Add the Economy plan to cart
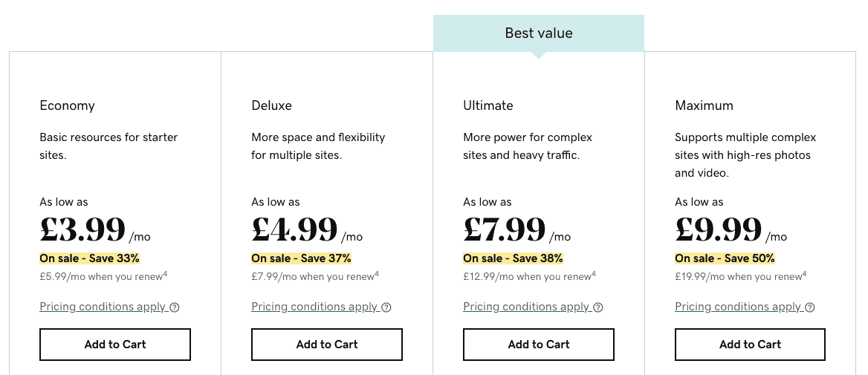Image resolution: width=868 pixels, height=375 pixels. [x=115, y=345]
